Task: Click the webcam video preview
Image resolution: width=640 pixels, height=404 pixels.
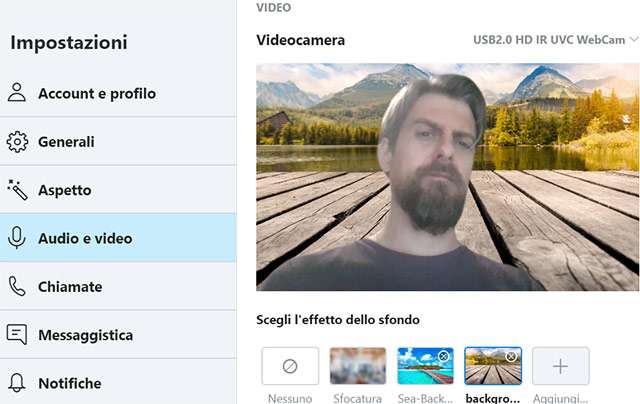Action: coord(448,177)
